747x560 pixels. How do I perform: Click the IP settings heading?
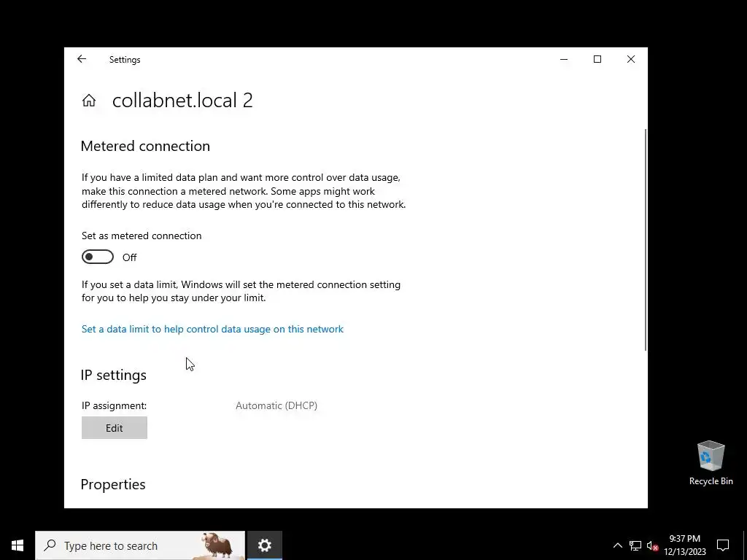[113, 376]
